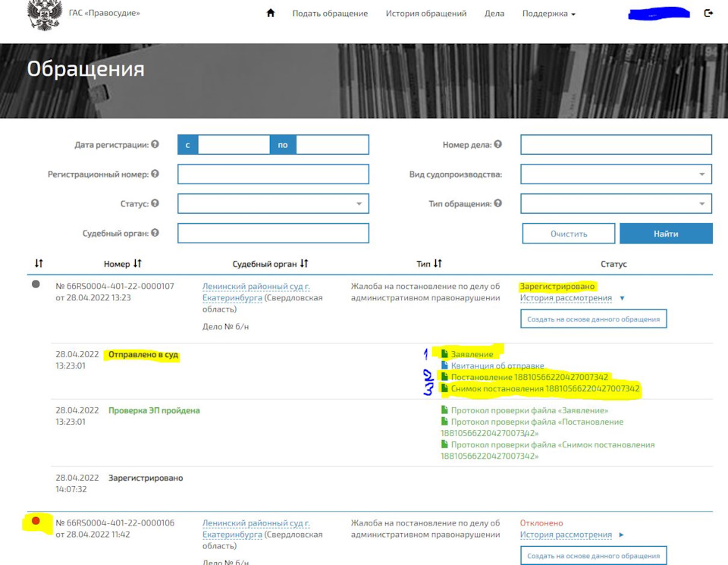This screenshot has height=565, width=728.
Task: Open the Тип обращения dropdown
Action: (616, 203)
